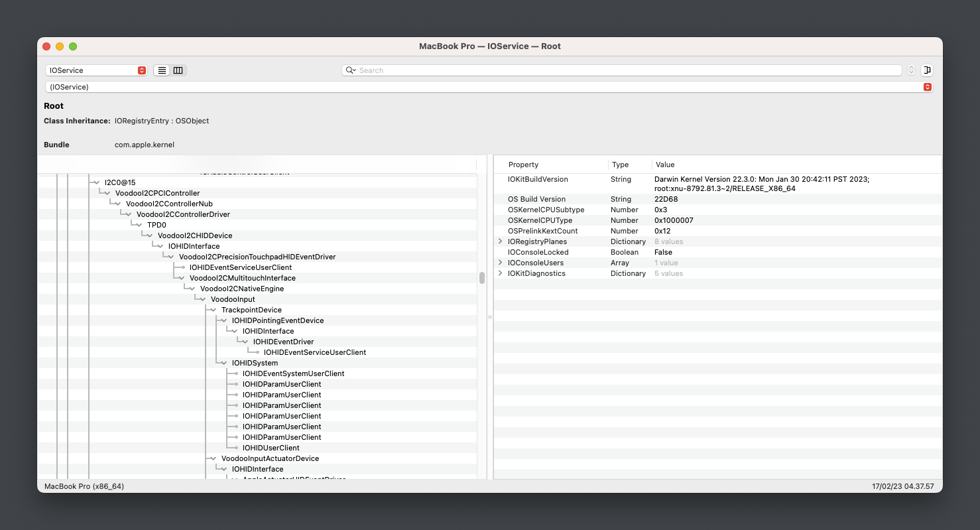Sort by the Type column header

(x=630, y=165)
